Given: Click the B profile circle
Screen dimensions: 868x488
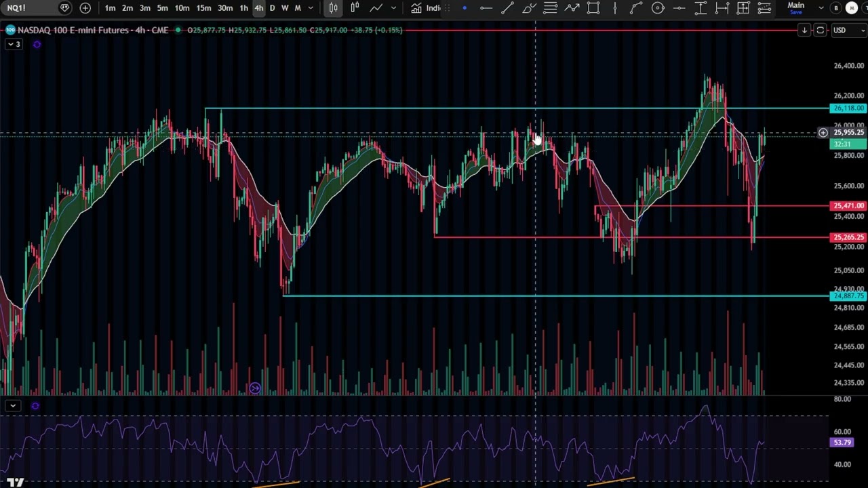Looking at the screenshot, I should tap(836, 8).
